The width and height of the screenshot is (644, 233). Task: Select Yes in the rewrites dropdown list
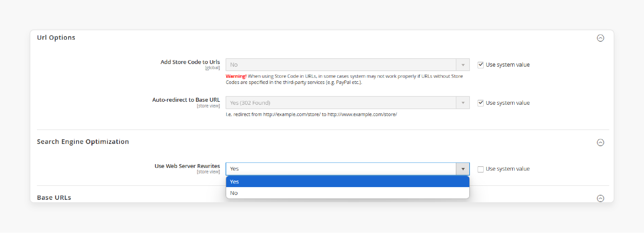click(347, 182)
